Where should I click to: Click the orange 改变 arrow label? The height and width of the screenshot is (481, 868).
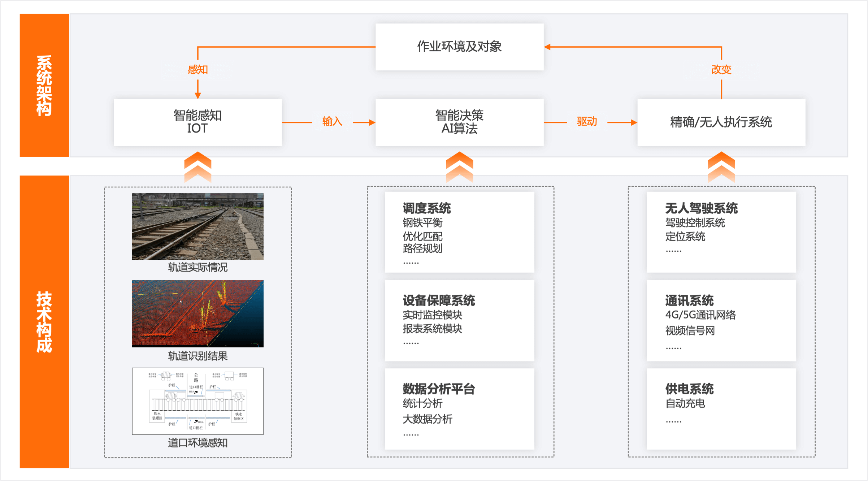tap(721, 69)
